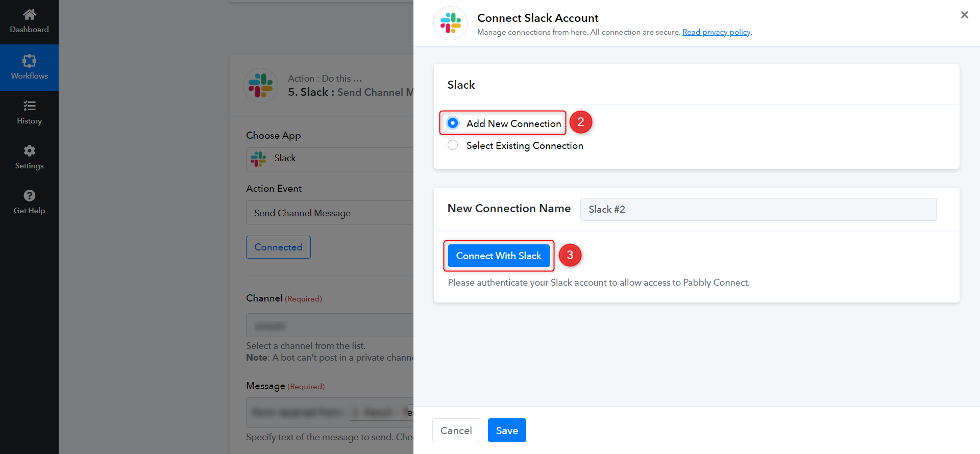Go to Dashboard in sidebar
This screenshot has height=454, width=980.
coord(30,22)
